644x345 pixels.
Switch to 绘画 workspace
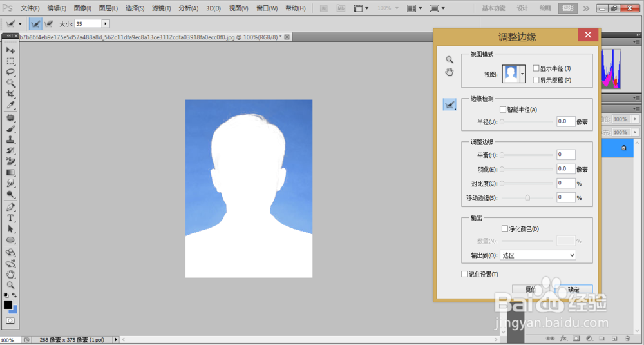545,8
